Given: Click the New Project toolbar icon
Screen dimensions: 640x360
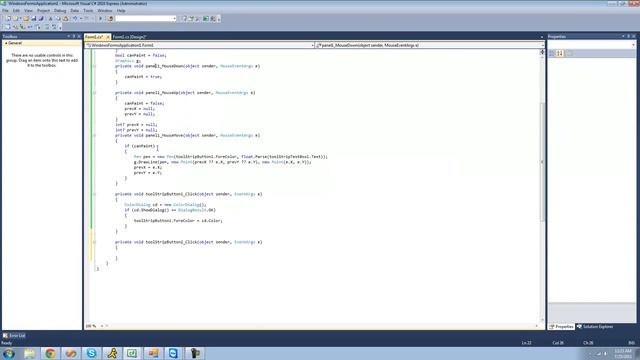Looking at the screenshot, I should 8,18.
